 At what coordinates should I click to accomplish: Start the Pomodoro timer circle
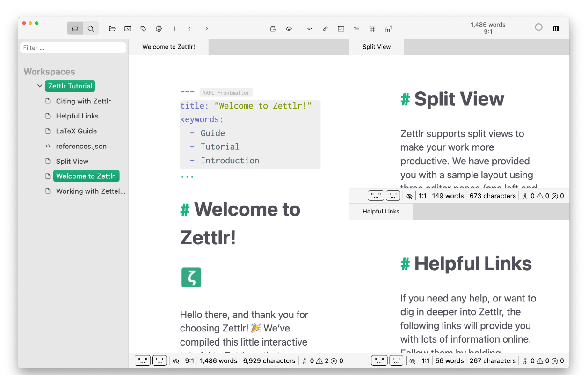pyautogui.click(x=538, y=27)
